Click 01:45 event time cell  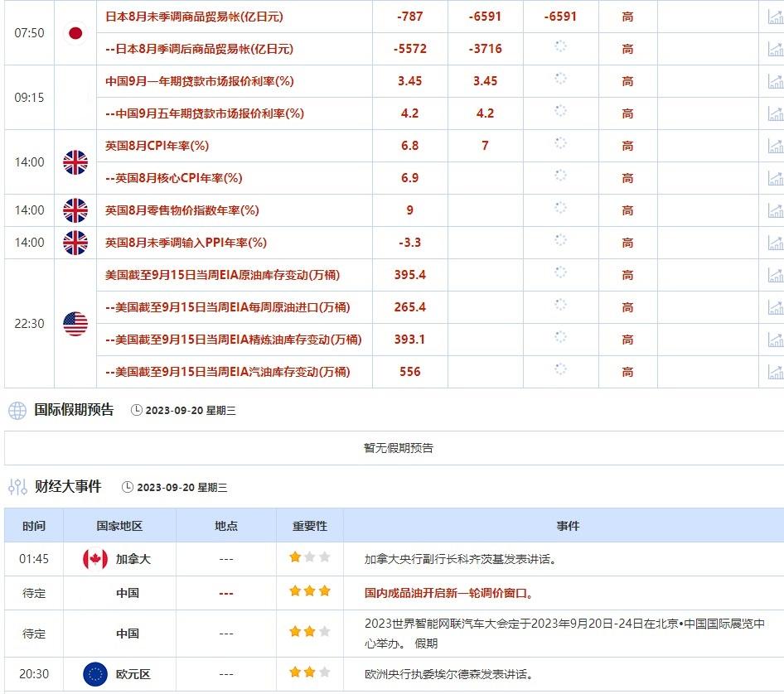coord(34,559)
